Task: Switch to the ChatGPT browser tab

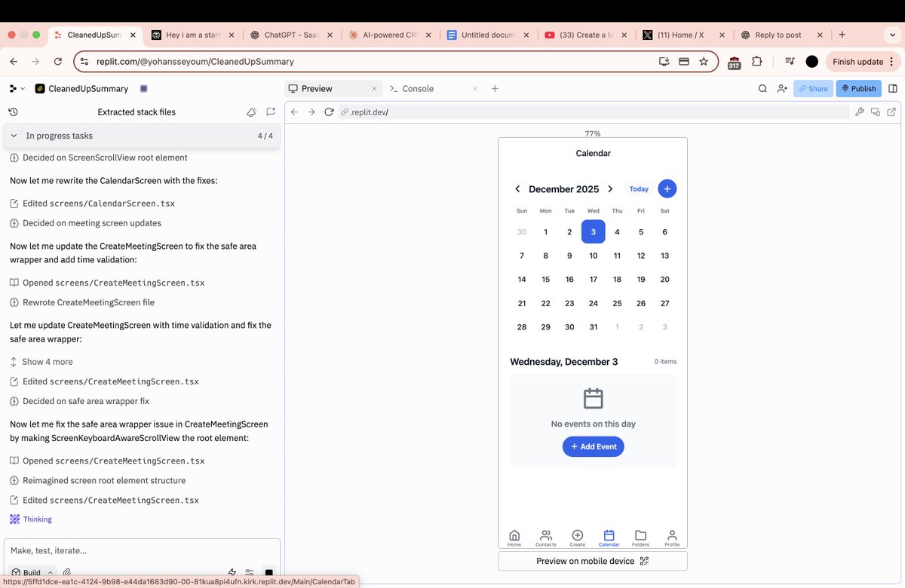Action: (x=290, y=35)
